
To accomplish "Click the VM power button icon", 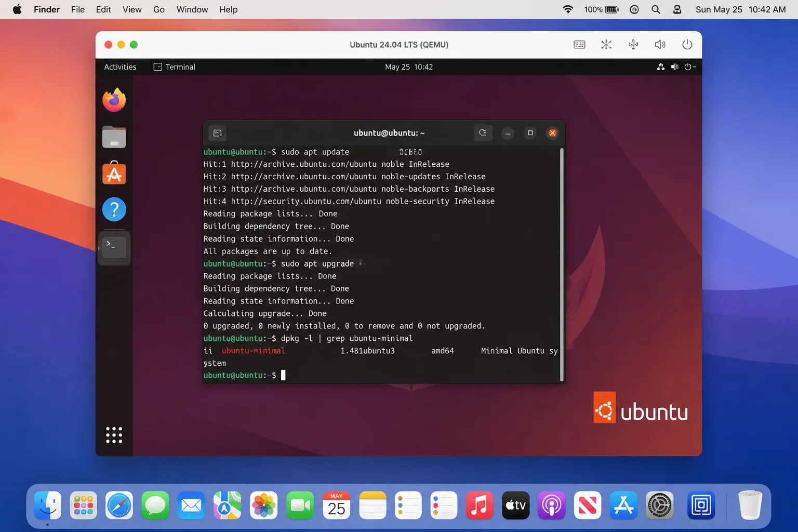I will (x=687, y=45).
